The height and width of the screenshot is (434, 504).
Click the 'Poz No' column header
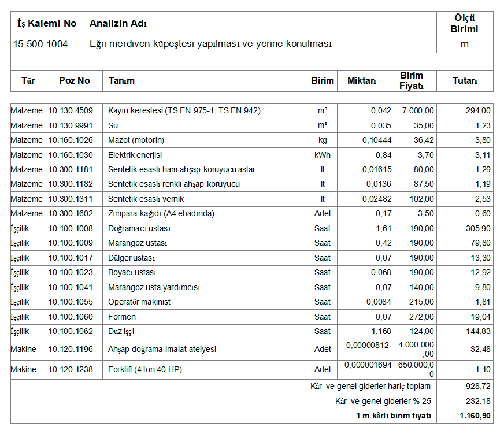pyautogui.click(x=75, y=81)
